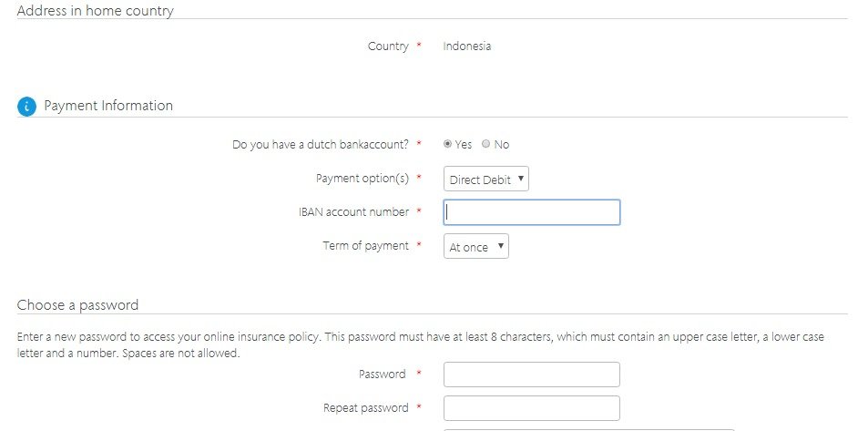Click the Country field label
Image resolution: width=868 pixels, height=431 pixels.
point(388,46)
